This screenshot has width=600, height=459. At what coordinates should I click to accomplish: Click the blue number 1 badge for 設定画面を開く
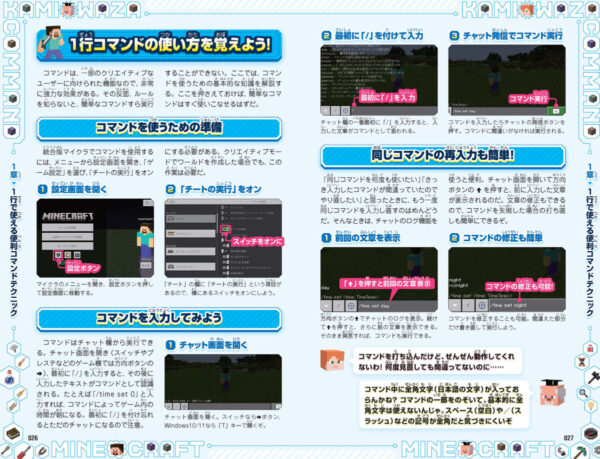(43, 189)
